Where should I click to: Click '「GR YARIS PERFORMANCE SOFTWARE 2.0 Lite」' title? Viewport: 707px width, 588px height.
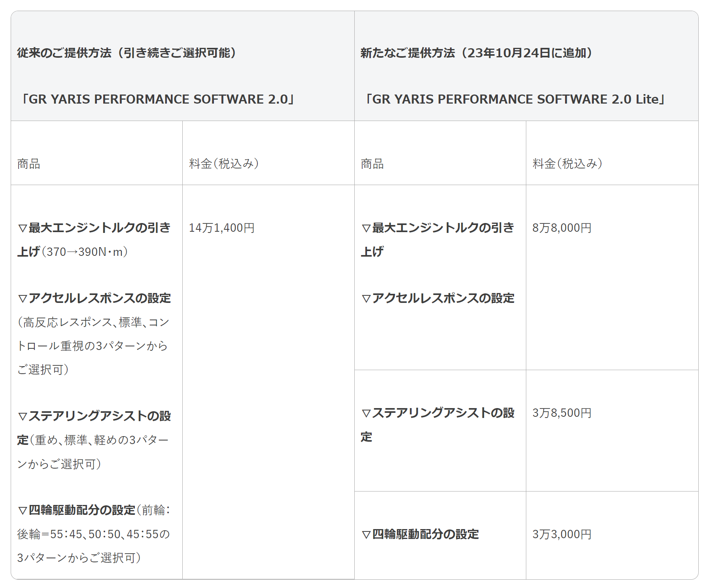point(515,99)
